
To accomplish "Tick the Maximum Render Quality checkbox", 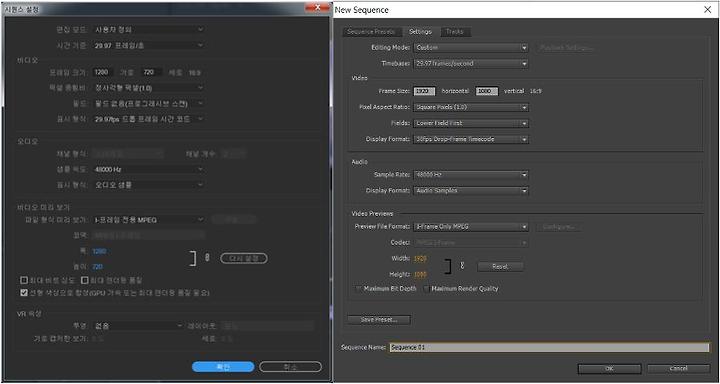I will click(x=426, y=289).
